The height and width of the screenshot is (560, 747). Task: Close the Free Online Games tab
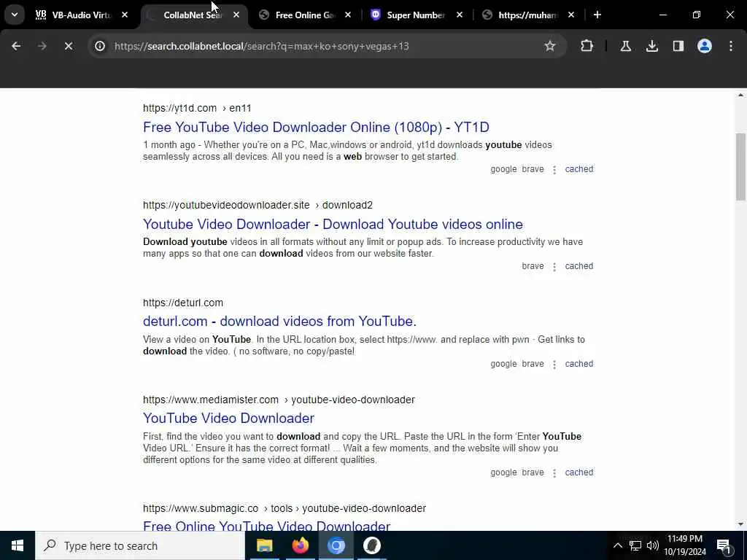click(x=348, y=15)
